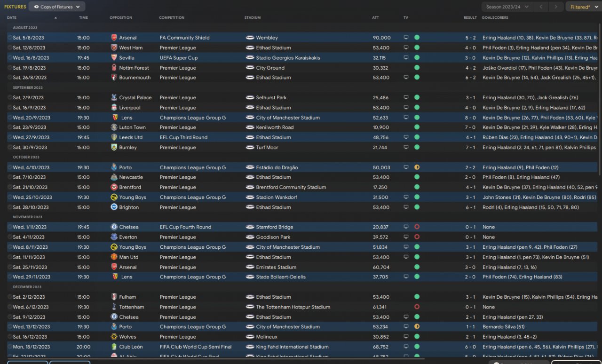Toggle the tick on the Sat, 16/12/2023 row
The image size is (602, 364).
pyautogui.click(x=10, y=337)
